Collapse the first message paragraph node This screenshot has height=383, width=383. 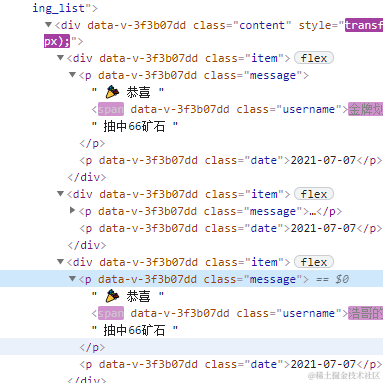[72, 75]
